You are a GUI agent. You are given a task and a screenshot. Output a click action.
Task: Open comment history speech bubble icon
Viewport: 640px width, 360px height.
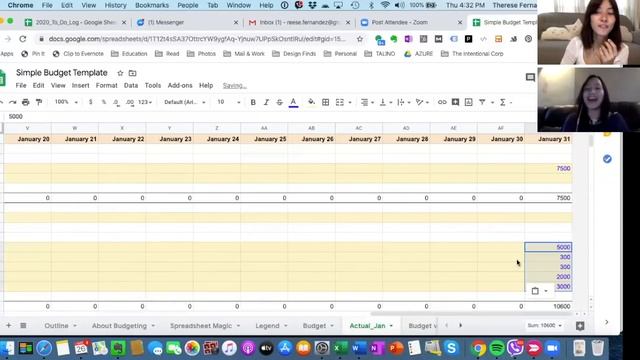(x=530, y=77)
